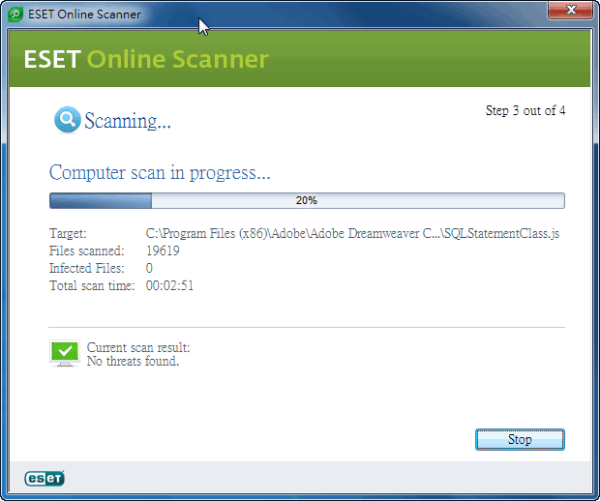600x501 pixels.
Task: Click the filled portion of progress bar
Action: (101, 201)
